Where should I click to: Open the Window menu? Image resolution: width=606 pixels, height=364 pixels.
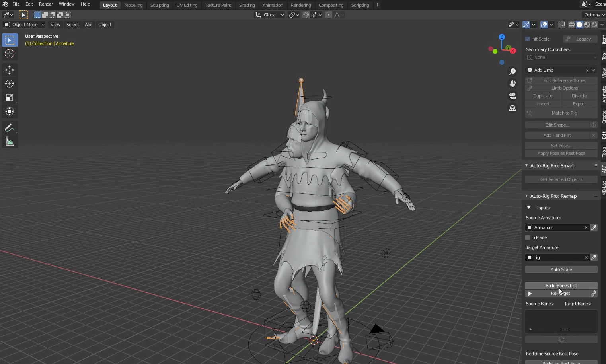click(66, 4)
